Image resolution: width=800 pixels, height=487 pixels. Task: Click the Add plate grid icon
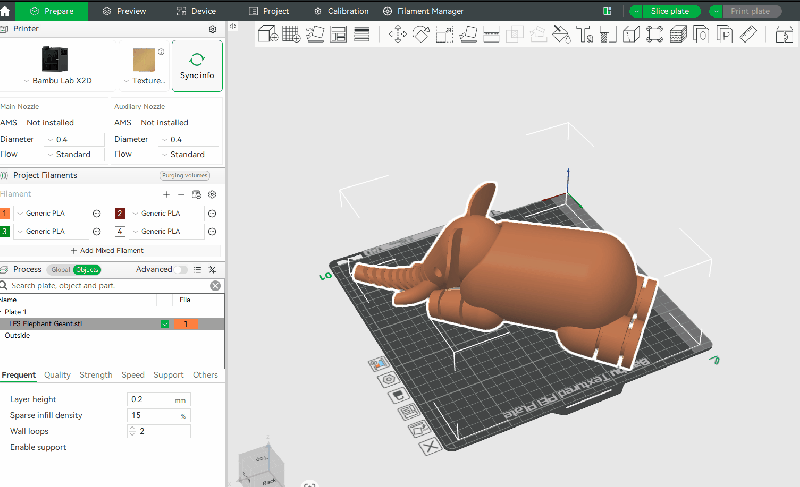[x=291, y=35]
